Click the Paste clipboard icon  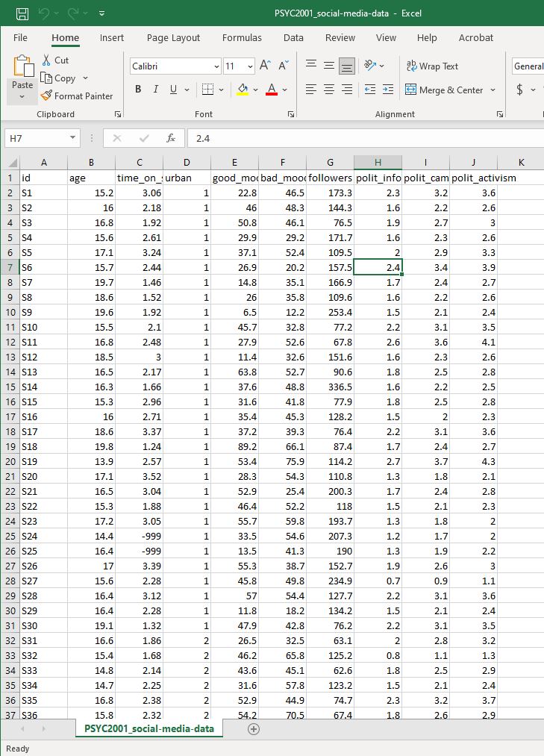pos(22,66)
